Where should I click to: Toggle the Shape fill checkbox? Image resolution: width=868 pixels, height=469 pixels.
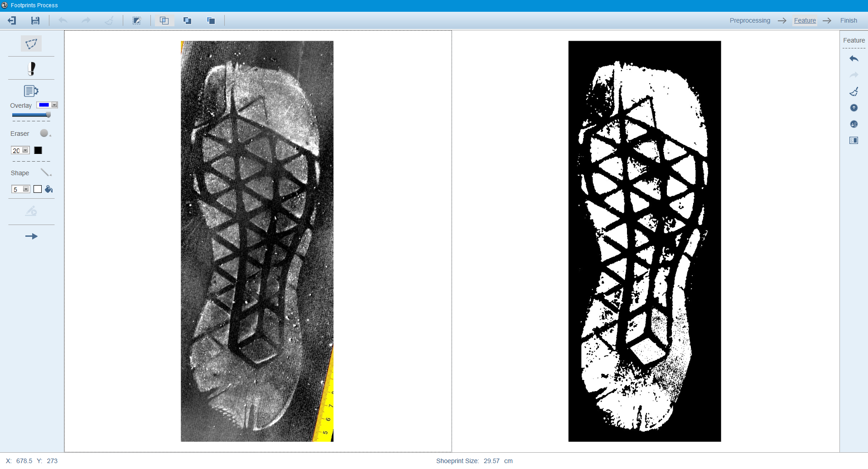(38, 189)
